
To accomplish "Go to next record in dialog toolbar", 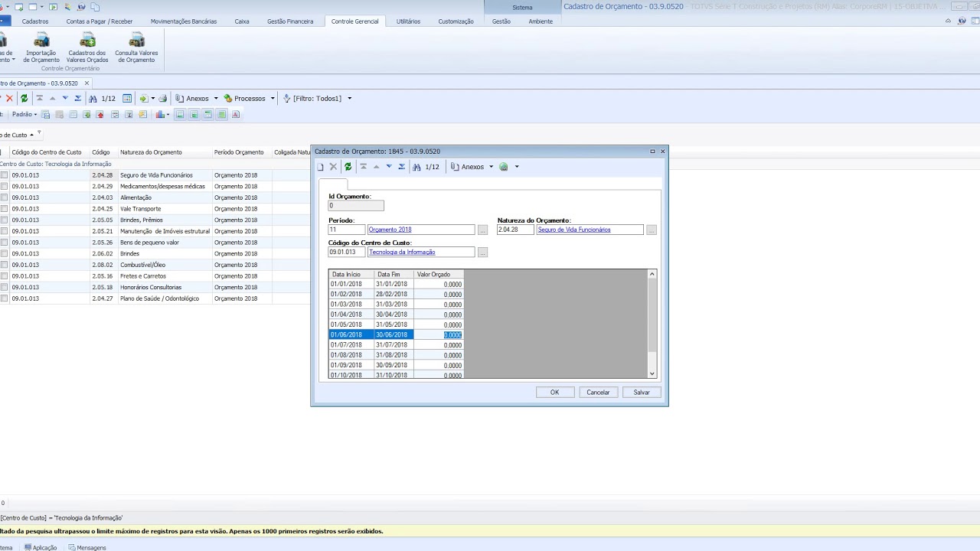I will pos(389,167).
